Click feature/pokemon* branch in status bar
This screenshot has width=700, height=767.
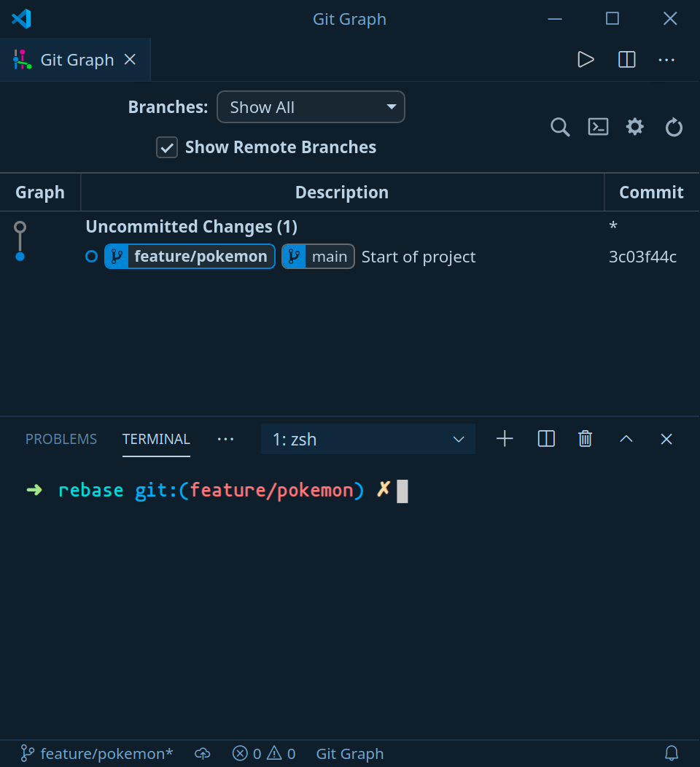click(97, 754)
